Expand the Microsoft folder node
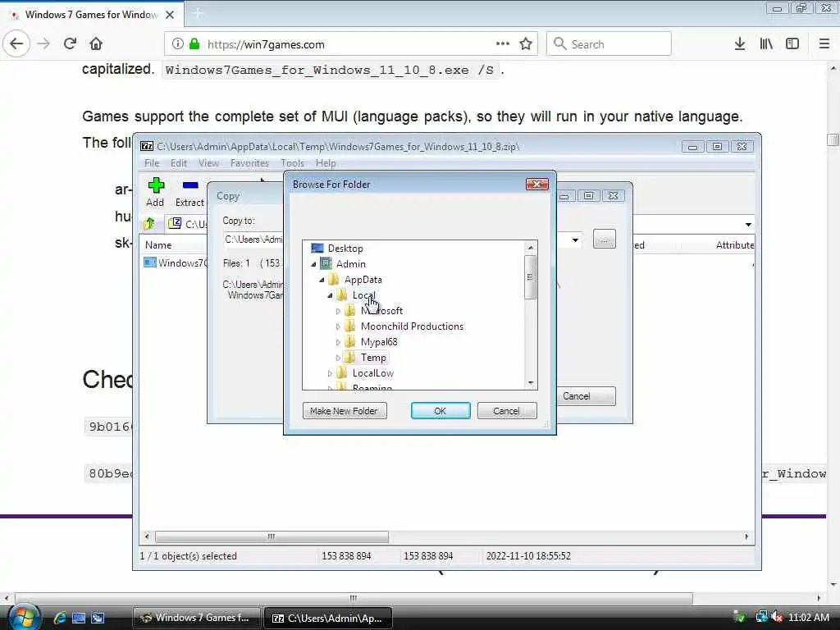Screen dimensions: 840x630 338,311
